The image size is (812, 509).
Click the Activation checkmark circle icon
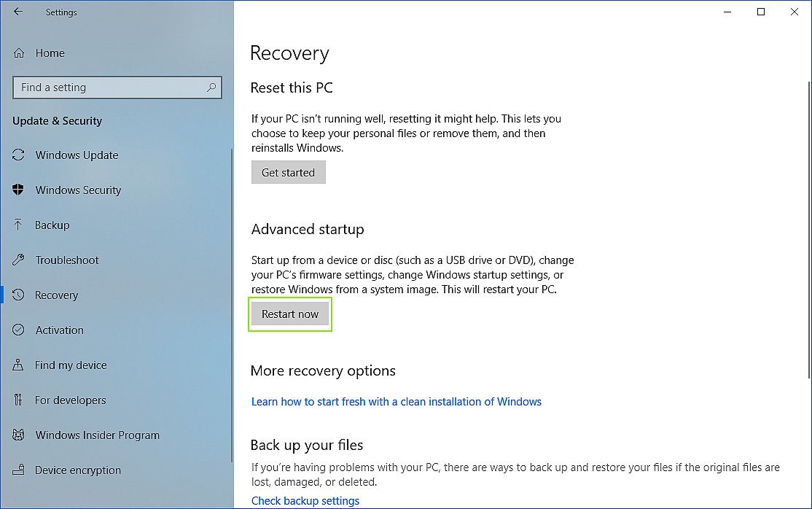18,330
